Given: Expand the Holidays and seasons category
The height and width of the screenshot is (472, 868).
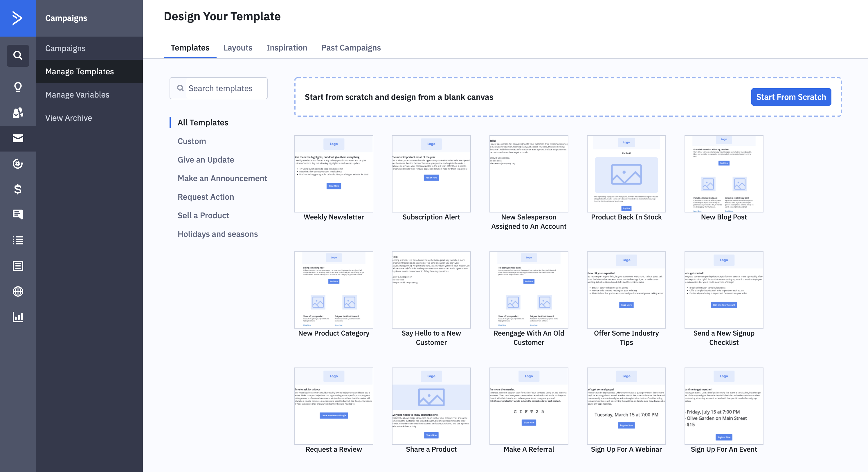Looking at the screenshot, I should pyautogui.click(x=217, y=233).
